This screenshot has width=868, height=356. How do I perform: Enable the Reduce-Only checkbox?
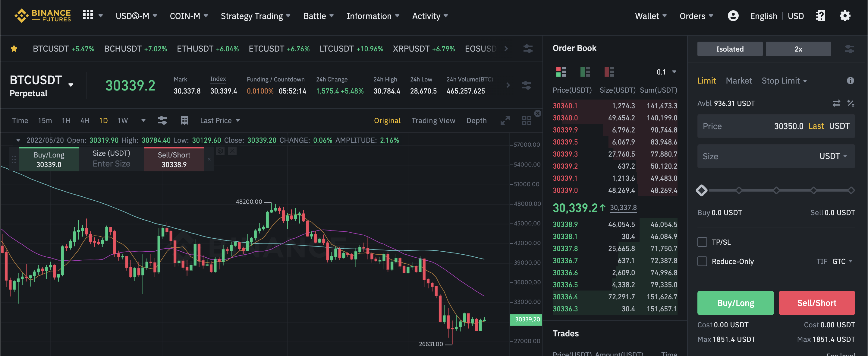(x=702, y=261)
